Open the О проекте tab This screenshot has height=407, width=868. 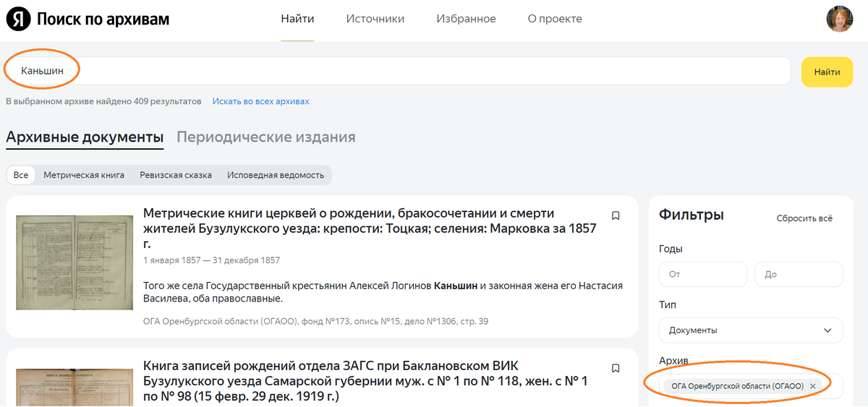(x=555, y=19)
